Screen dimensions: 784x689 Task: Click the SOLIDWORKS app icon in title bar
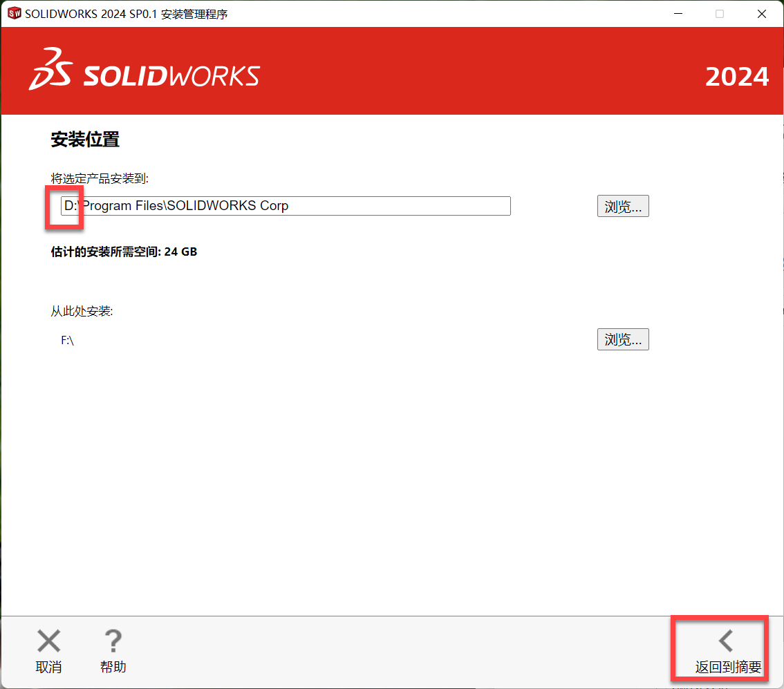click(x=14, y=14)
